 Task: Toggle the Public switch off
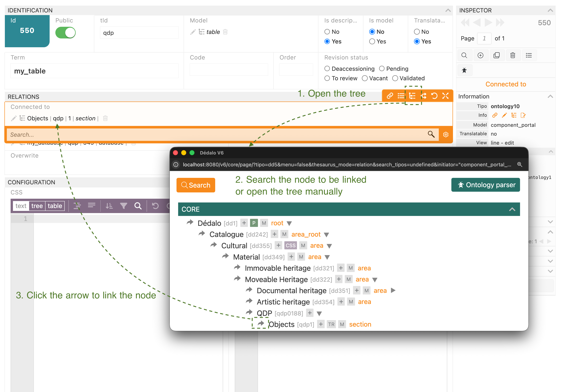click(x=65, y=33)
